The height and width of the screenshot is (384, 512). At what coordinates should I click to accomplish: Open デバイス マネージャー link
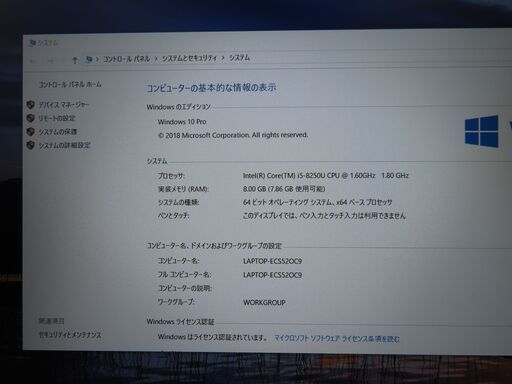pos(64,105)
